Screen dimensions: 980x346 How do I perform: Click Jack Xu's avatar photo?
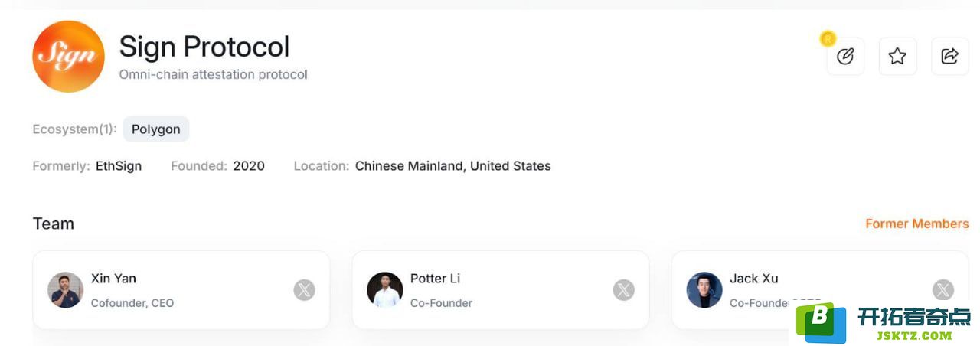pos(704,290)
